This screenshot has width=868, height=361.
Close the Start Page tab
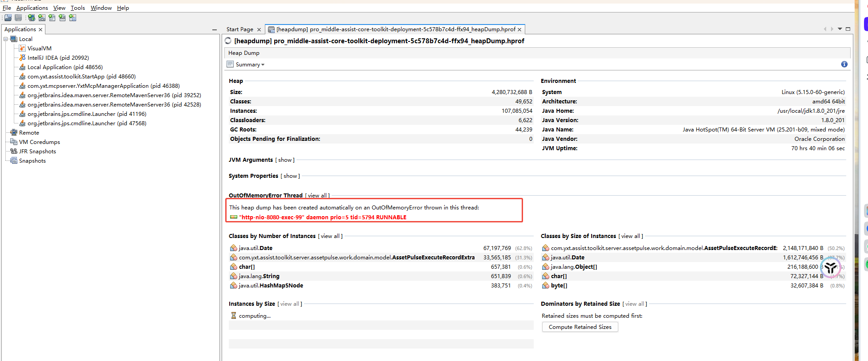click(259, 30)
